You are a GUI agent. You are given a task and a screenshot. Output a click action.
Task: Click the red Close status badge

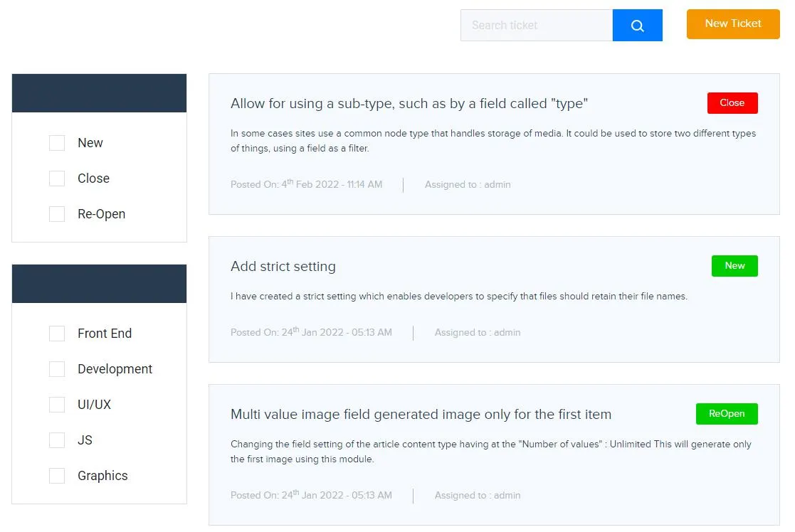click(732, 103)
